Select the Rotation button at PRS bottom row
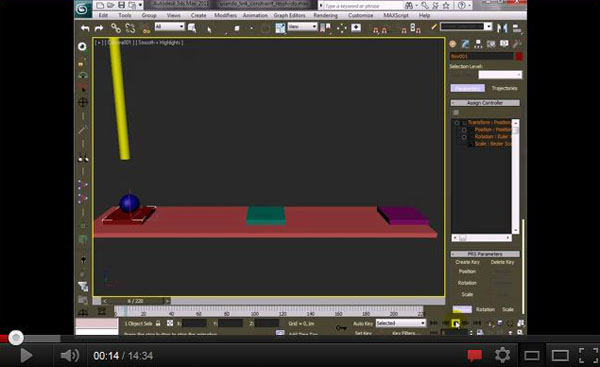The image size is (600, 367). (485, 309)
